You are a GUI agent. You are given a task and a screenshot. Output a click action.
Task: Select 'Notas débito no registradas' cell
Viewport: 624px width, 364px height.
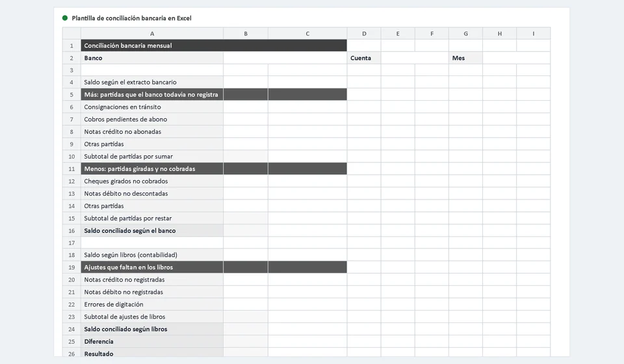pos(152,292)
